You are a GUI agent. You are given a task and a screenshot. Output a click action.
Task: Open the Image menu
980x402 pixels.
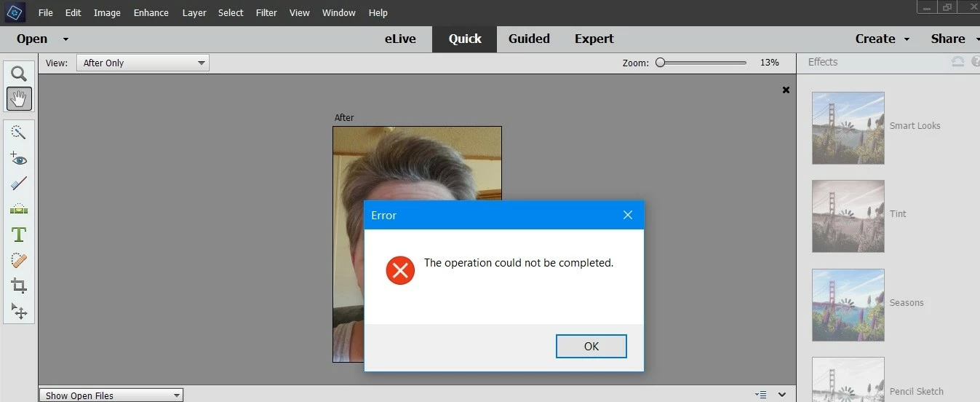(107, 12)
